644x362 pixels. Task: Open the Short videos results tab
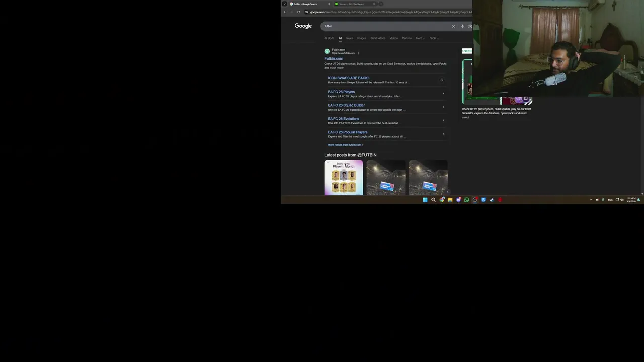coord(378,38)
